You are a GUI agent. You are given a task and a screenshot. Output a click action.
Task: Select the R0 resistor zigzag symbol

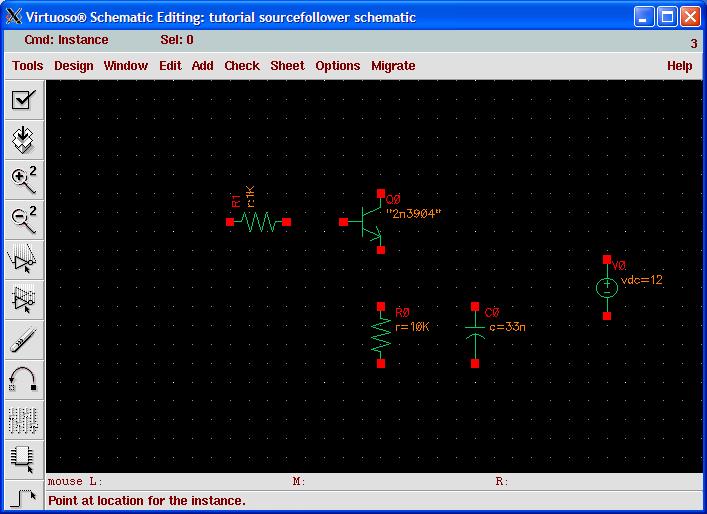tap(381, 335)
